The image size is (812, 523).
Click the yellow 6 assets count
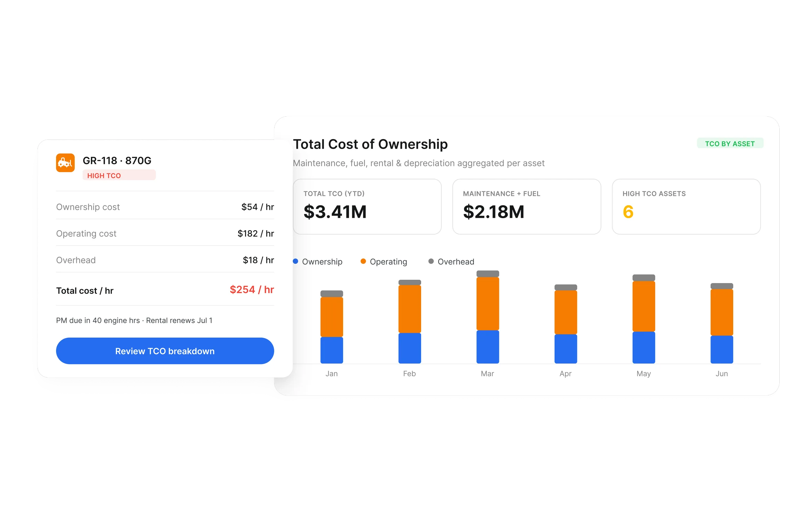pyautogui.click(x=628, y=212)
